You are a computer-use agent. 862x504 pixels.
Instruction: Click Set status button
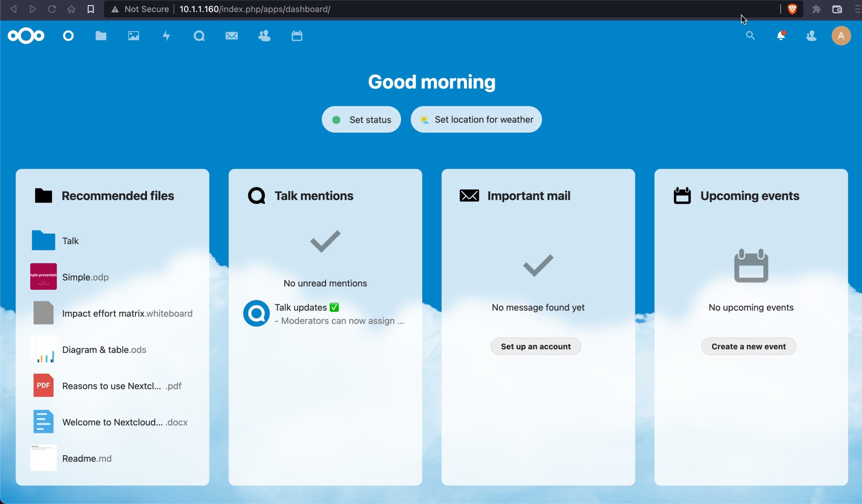(361, 119)
